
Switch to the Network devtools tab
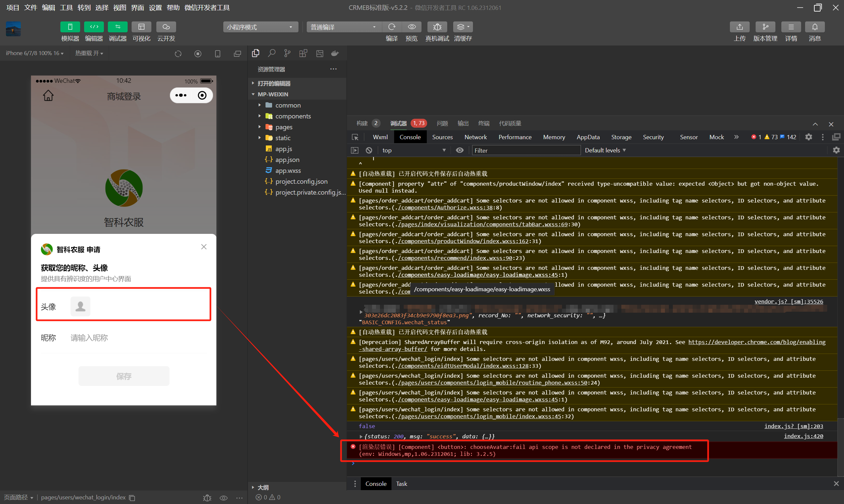[x=475, y=137]
